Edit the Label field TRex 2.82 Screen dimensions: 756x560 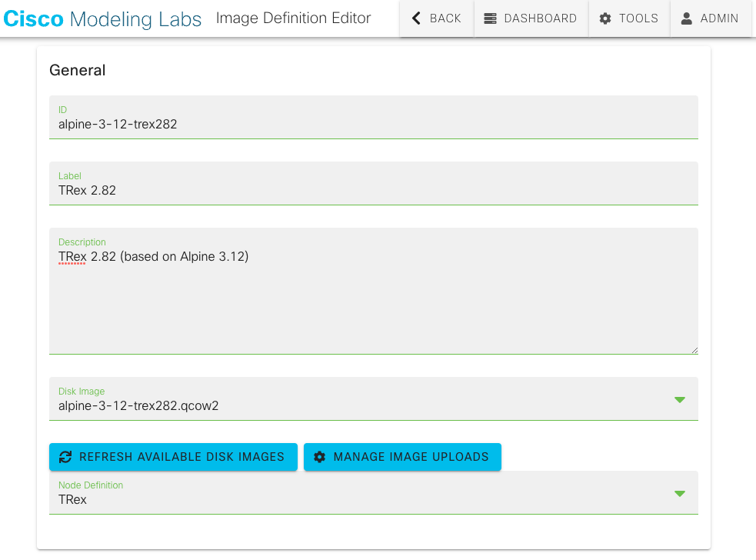374,183
